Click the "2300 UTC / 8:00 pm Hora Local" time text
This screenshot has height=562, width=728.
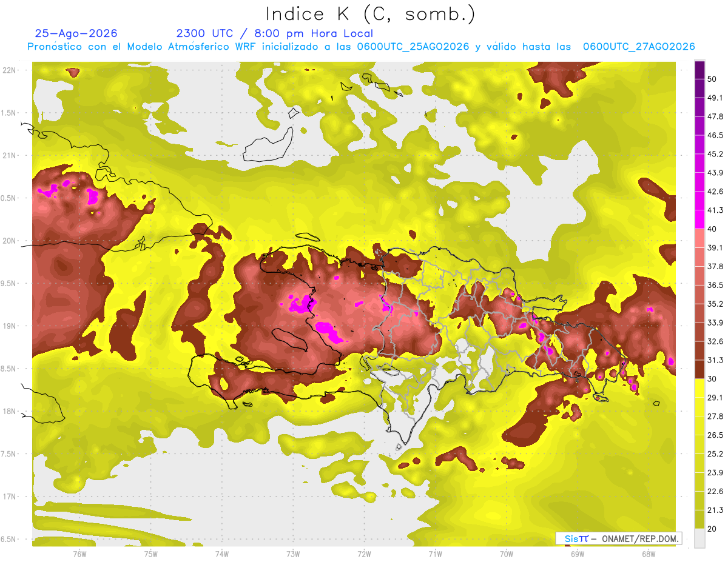click(x=275, y=33)
